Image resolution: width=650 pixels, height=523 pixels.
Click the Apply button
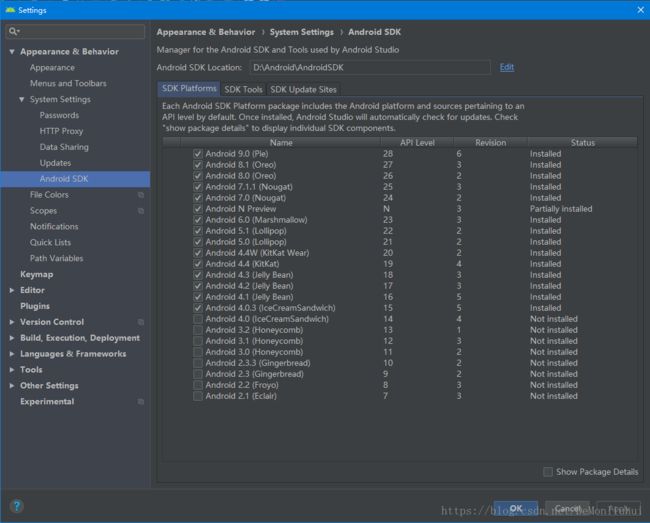pos(618,508)
